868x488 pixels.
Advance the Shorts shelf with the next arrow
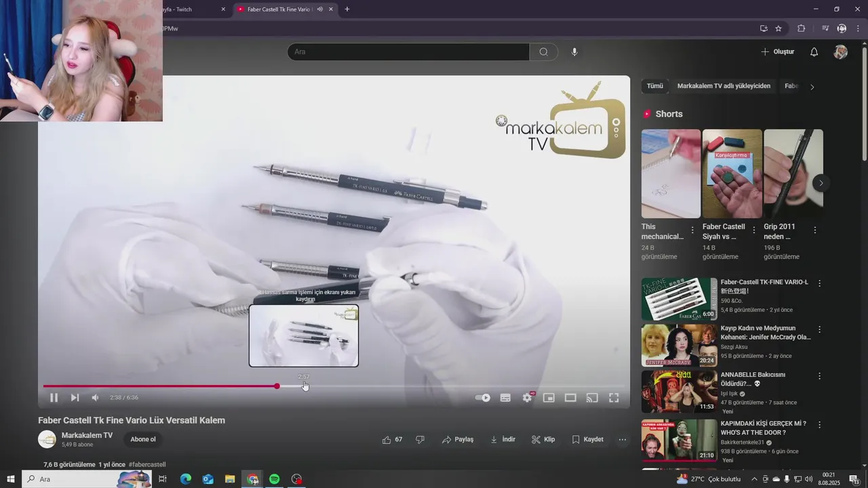click(821, 183)
